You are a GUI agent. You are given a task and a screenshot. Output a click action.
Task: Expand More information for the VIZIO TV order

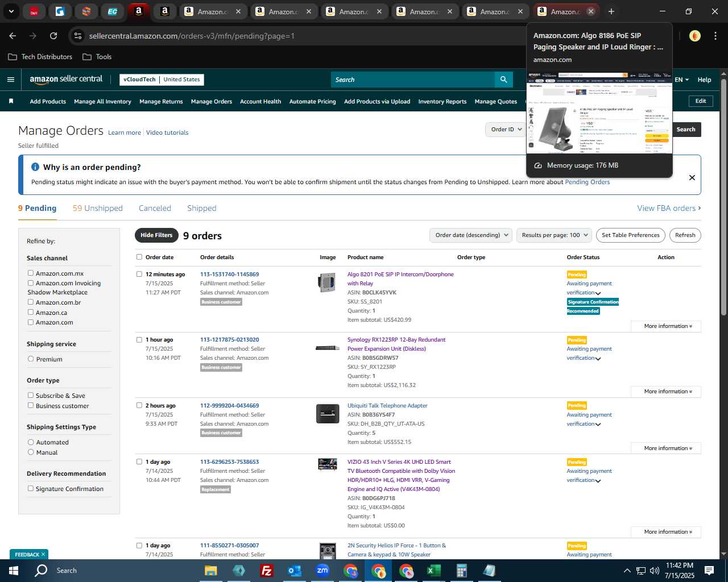pos(666,532)
